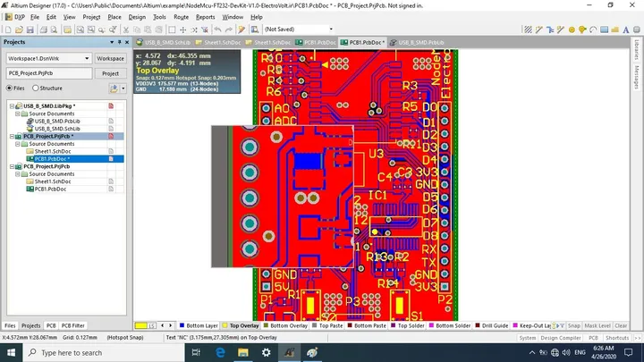644x362 pixels.
Task: Select the Place Fill rectangle tool
Action: (604, 29)
